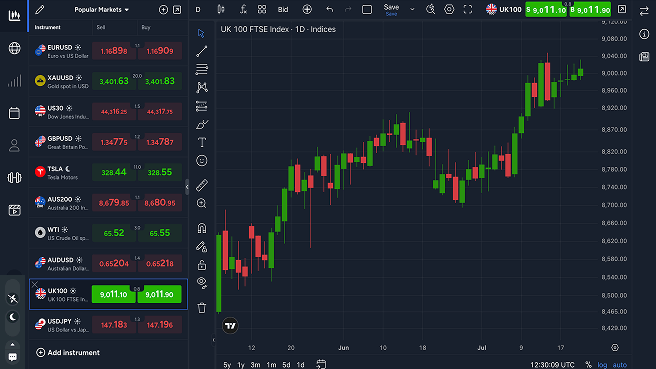Click the top bar Buy 9,011.90 button
The width and height of the screenshot is (656, 369).
(590, 10)
